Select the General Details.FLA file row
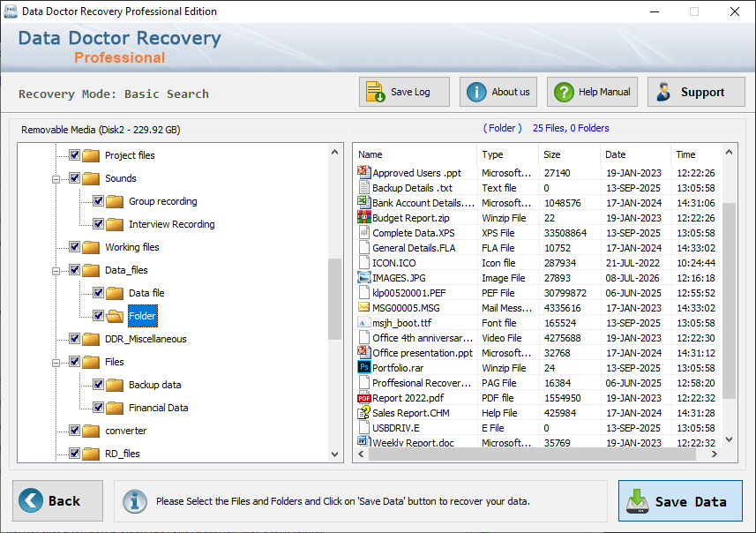The height and width of the screenshot is (533, 756). 539,248
